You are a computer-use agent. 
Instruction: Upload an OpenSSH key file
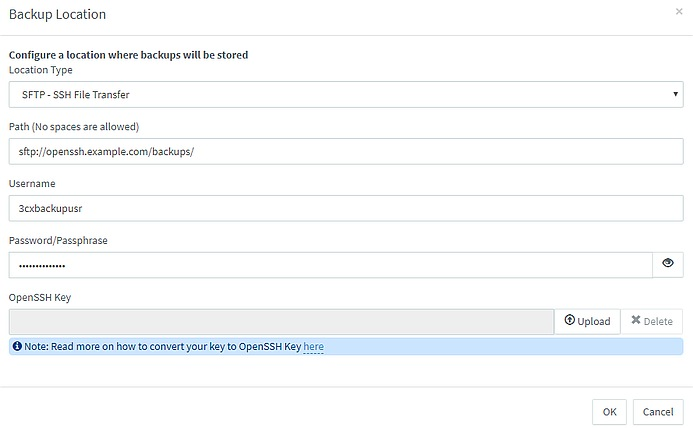pyautogui.click(x=587, y=321)
